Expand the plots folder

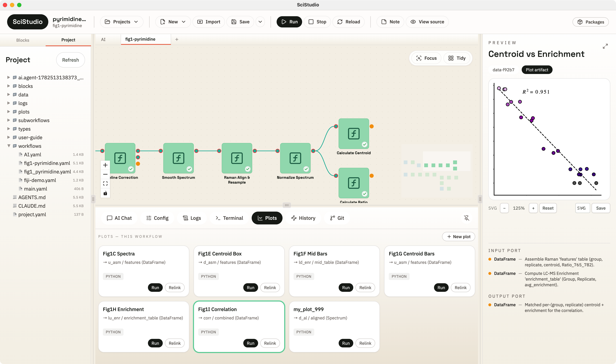pyautogui.click(x=9, y=112)
